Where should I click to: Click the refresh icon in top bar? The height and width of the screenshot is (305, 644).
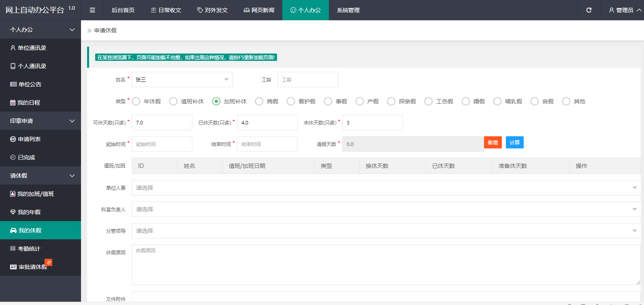(589, 10)
